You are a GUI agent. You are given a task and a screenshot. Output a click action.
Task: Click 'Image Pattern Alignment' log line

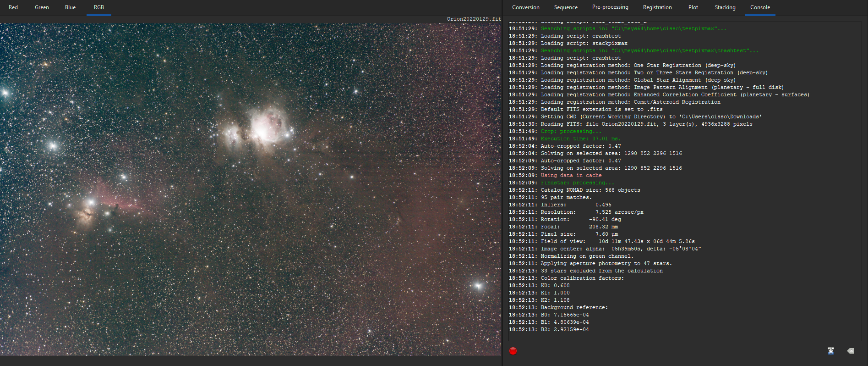646,88
